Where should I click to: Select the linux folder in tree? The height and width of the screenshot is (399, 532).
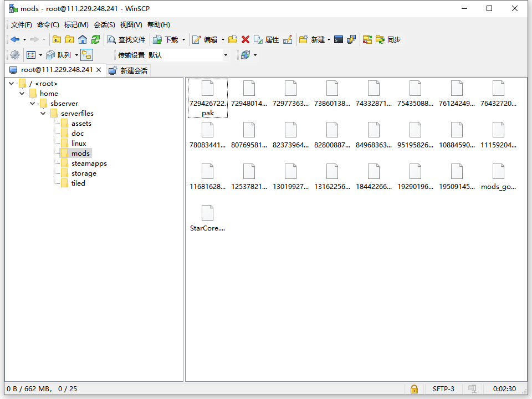[x=78, y=143]
